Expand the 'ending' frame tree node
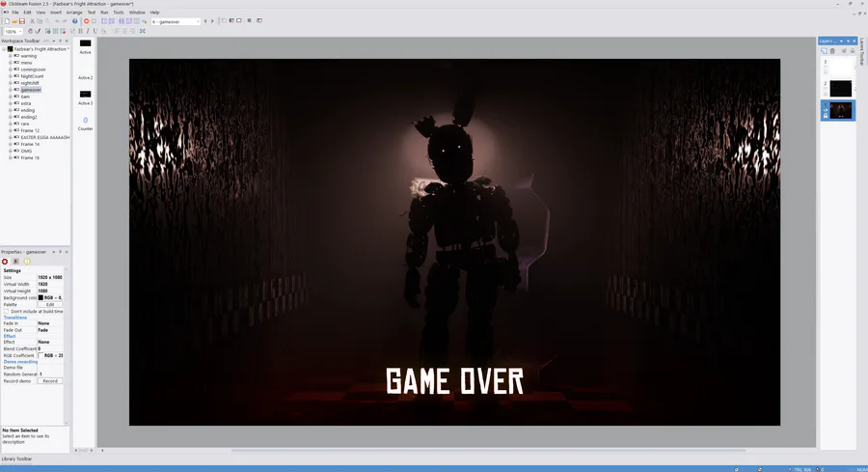 click(10, 110)
